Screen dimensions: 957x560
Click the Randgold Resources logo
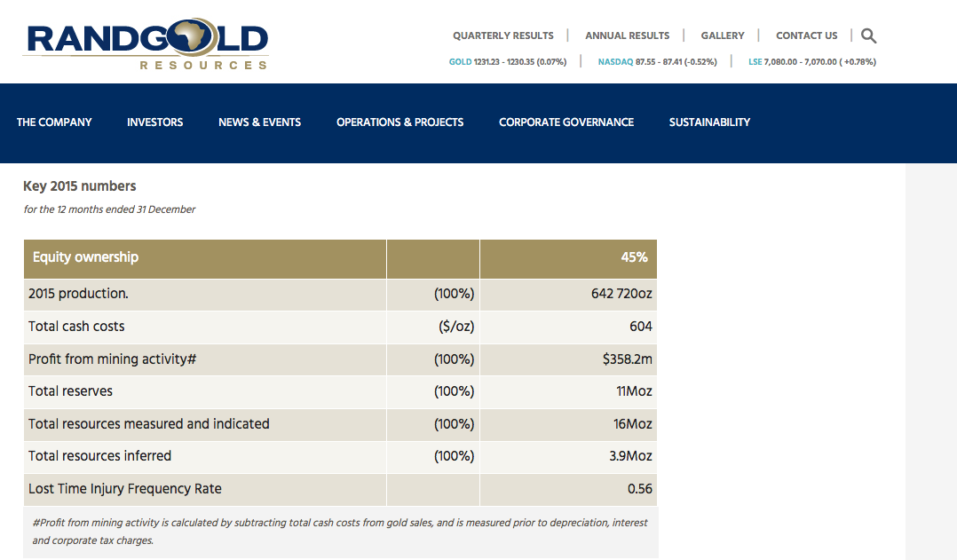point(146,43)
